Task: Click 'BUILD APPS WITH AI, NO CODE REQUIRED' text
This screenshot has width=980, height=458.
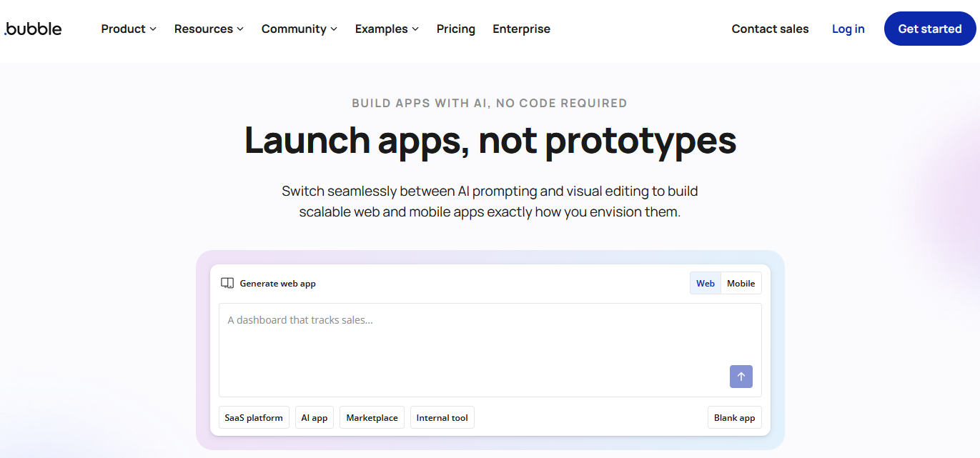Action: pyautogui.click(x=490, y=103)
